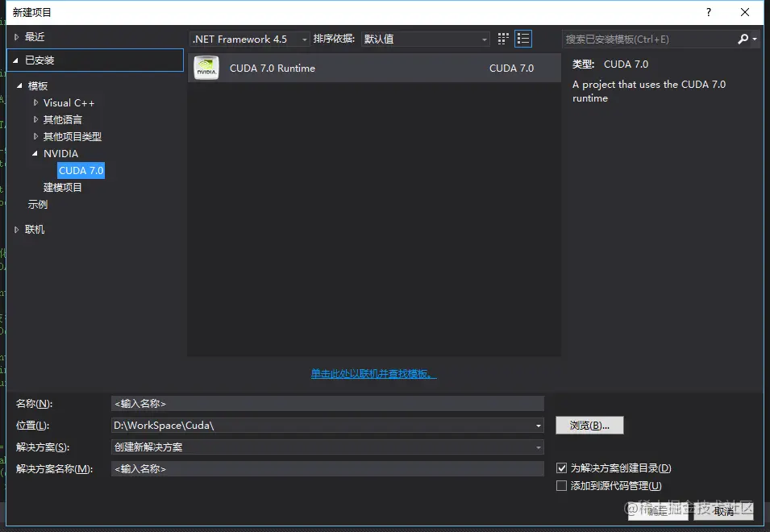Select the NVIDIA tree label

point(61,154)
